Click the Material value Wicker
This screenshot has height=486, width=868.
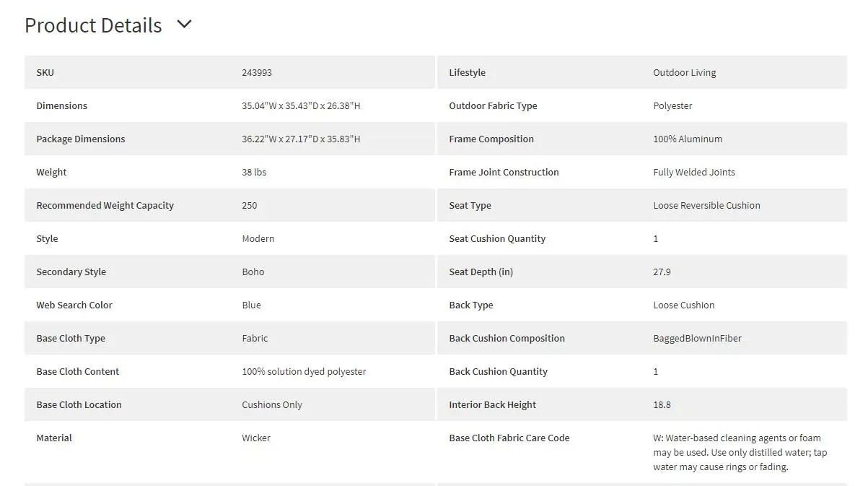tap(256, 438)
